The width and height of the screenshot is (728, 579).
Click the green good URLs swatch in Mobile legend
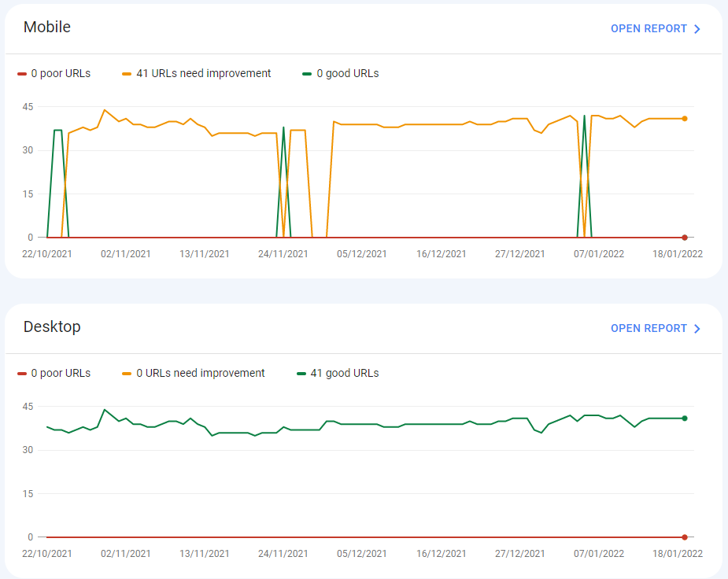tap(307, 74)
